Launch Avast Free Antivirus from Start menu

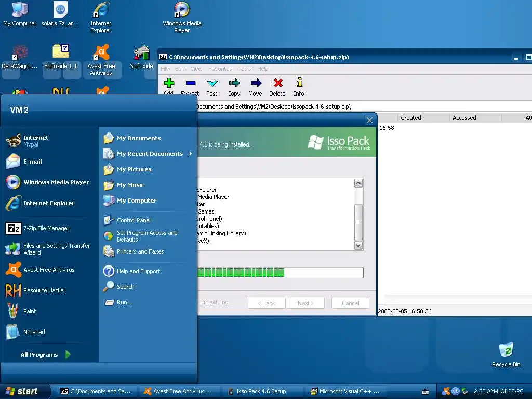(x=49, y=270)
